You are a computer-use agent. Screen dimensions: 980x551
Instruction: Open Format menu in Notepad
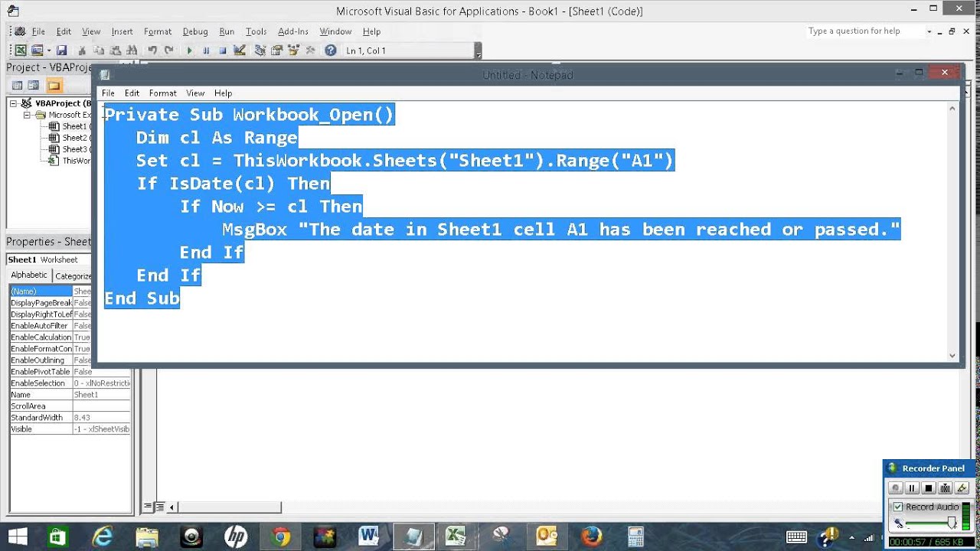[162, 93]
